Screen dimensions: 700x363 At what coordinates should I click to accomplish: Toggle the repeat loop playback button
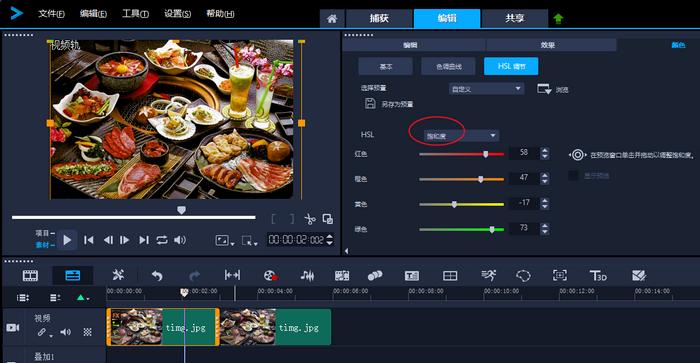[162, 240]
